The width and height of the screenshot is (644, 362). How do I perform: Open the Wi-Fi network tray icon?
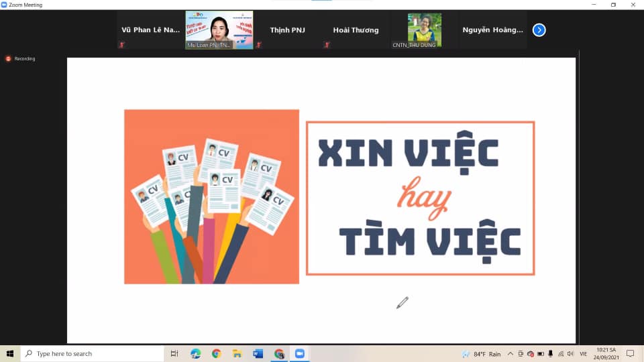coord(560,354)
